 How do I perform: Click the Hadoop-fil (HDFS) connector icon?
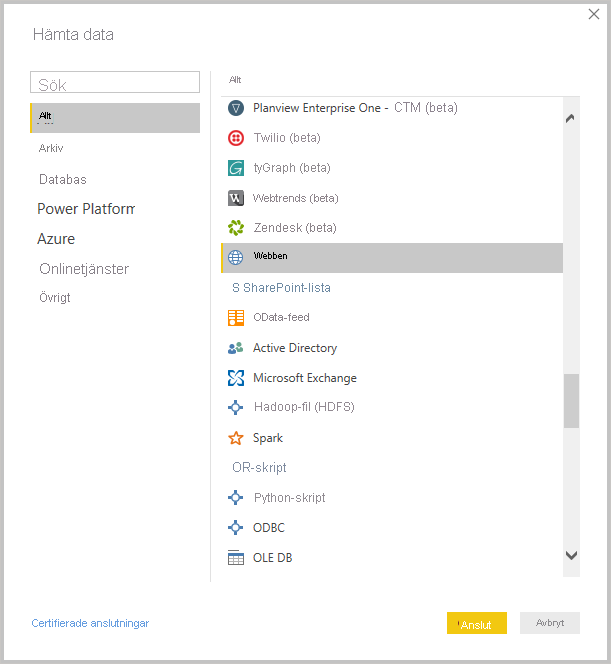(x=236, y=407)
